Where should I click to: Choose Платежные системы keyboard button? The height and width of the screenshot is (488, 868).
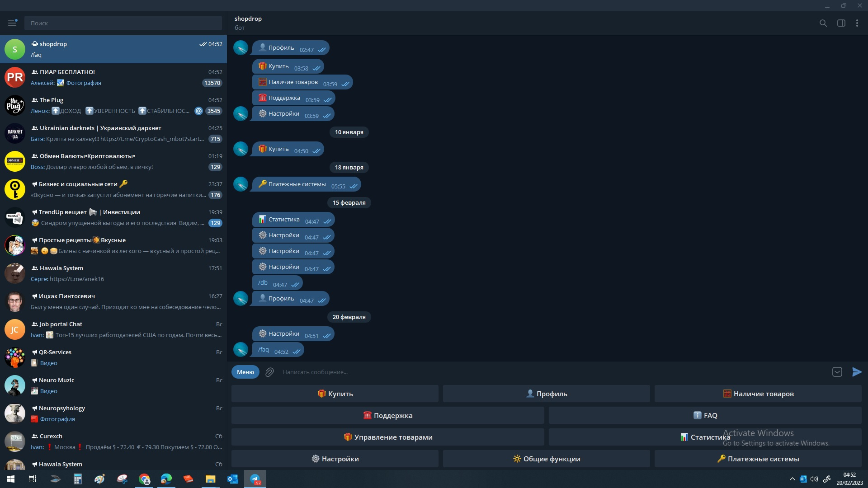click(758, 459)
